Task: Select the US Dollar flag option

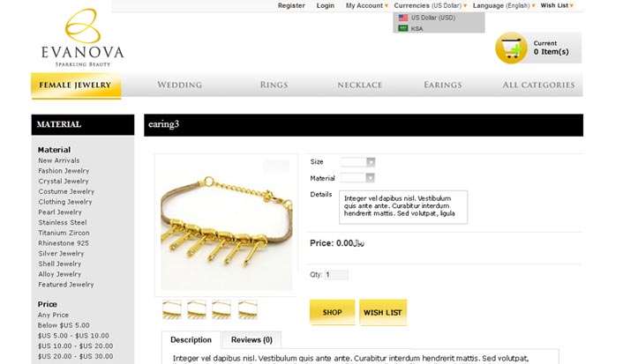Action: (x=403, y=18)
